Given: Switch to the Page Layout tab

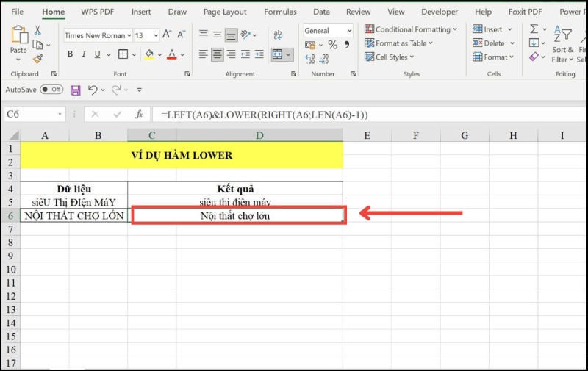Looking at the screenshot, I should [225, 12].
